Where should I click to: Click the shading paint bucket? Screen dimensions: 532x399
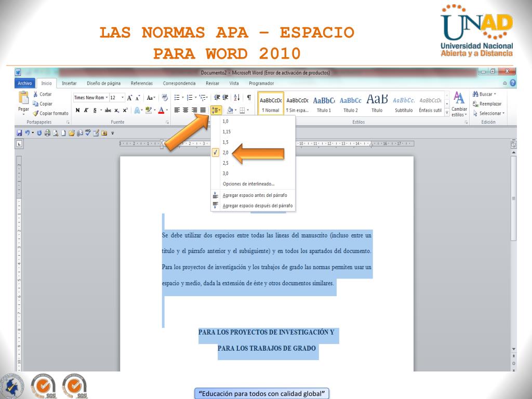(230, 110)
